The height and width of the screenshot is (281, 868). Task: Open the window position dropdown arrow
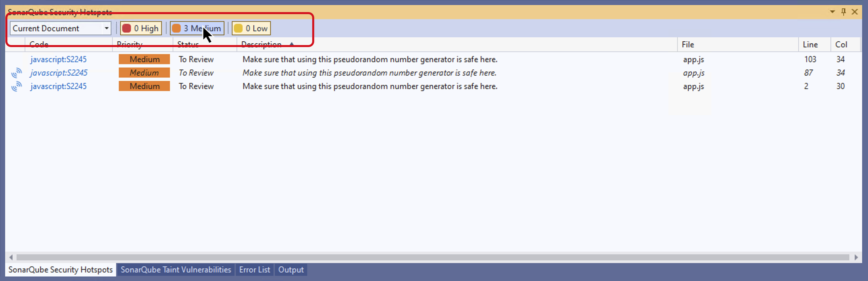pos(832,12)
